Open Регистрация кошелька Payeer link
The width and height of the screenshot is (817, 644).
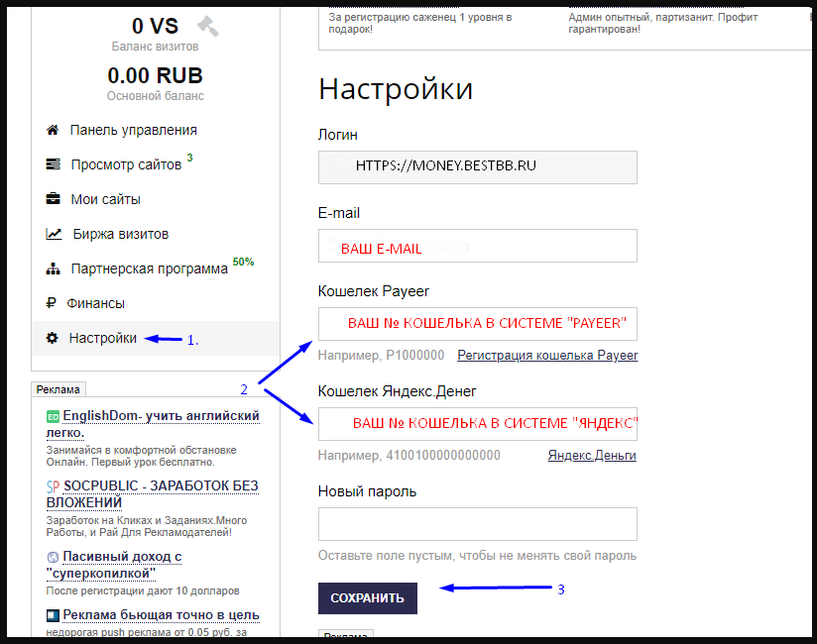(547, 355)
